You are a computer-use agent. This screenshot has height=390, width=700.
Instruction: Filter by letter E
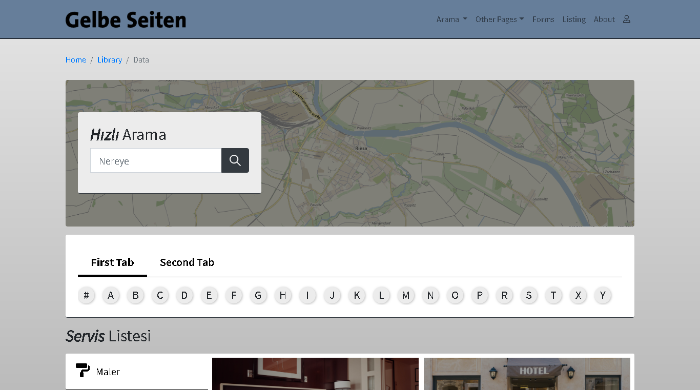[209, 295]
